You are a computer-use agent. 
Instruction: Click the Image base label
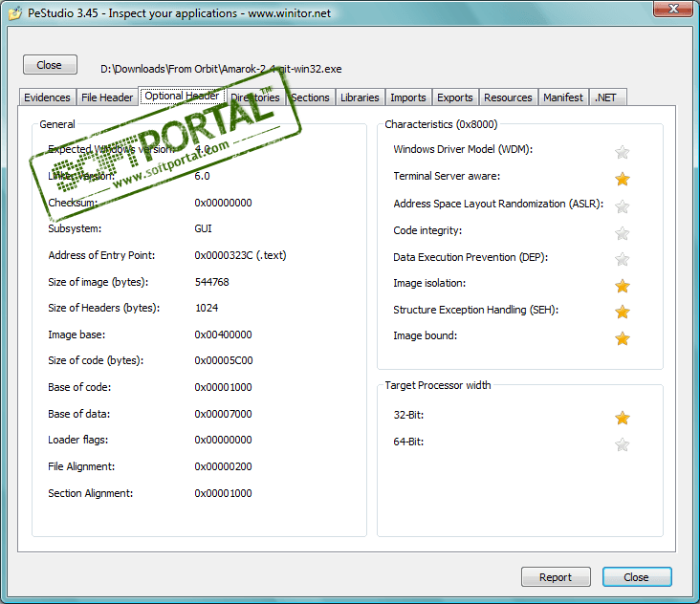pyautogui.click(x=77, y=335)
